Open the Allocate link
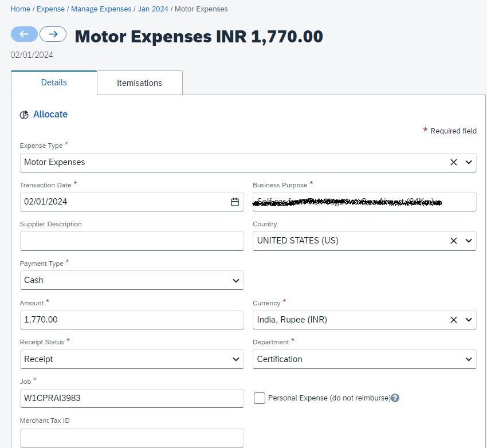Viewport: 487px width, 448px height. tap(50, 114)
